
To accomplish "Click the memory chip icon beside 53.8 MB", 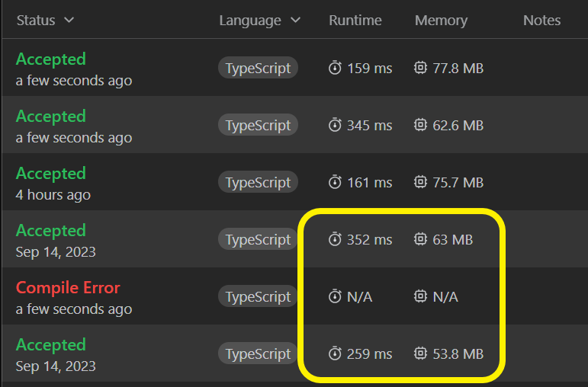I will [420, 353].
